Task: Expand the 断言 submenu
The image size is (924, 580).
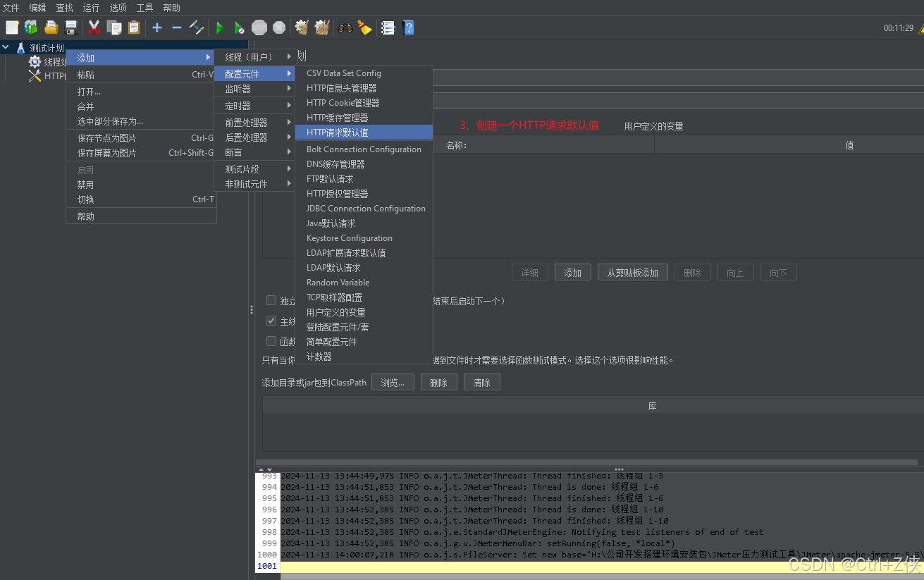Action: [x=254, y=152]
